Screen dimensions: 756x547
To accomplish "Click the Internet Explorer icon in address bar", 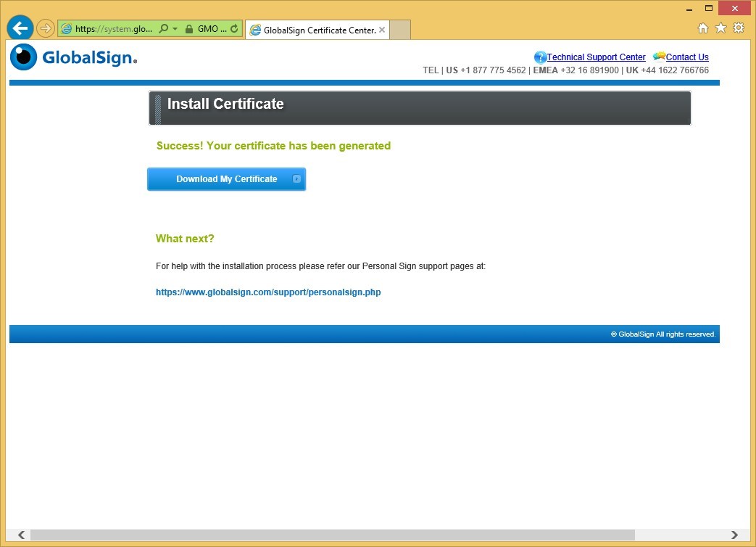I will 67,29.
